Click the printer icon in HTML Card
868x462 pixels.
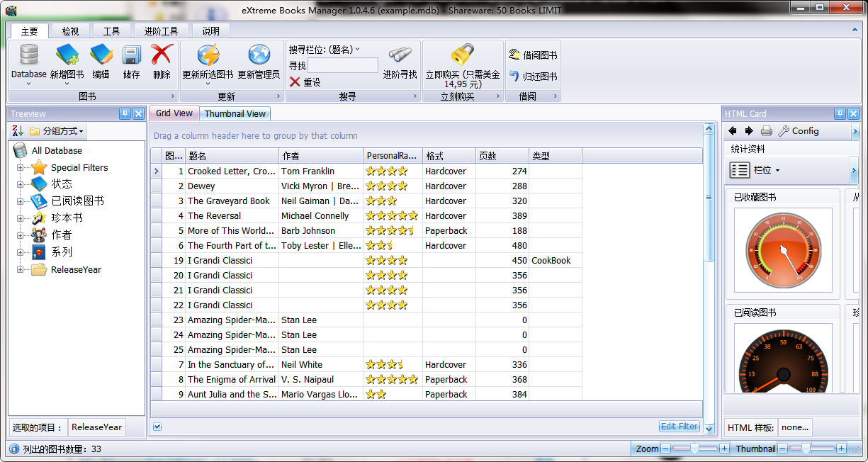pyautogui.click(x=766, y=131)
